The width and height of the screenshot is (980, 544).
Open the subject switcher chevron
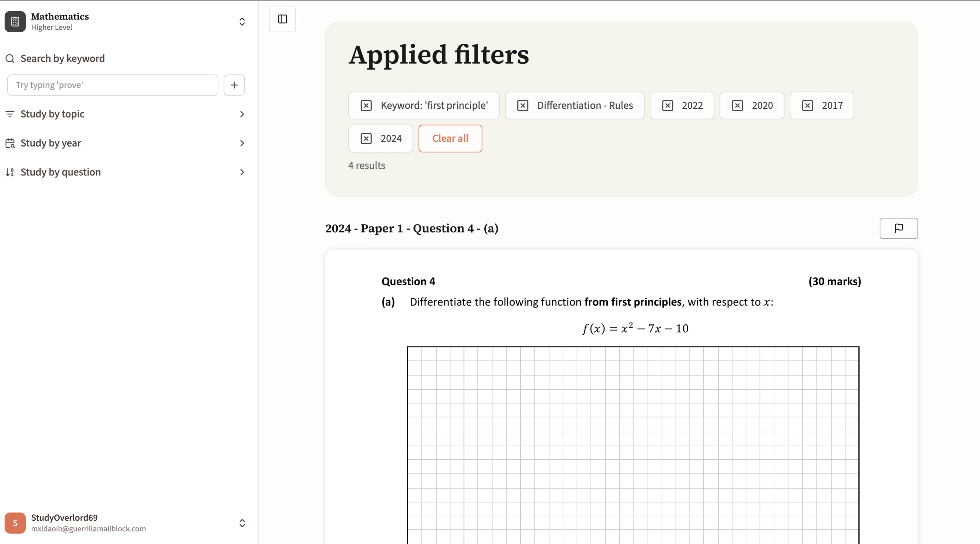(x=242, y=22)
